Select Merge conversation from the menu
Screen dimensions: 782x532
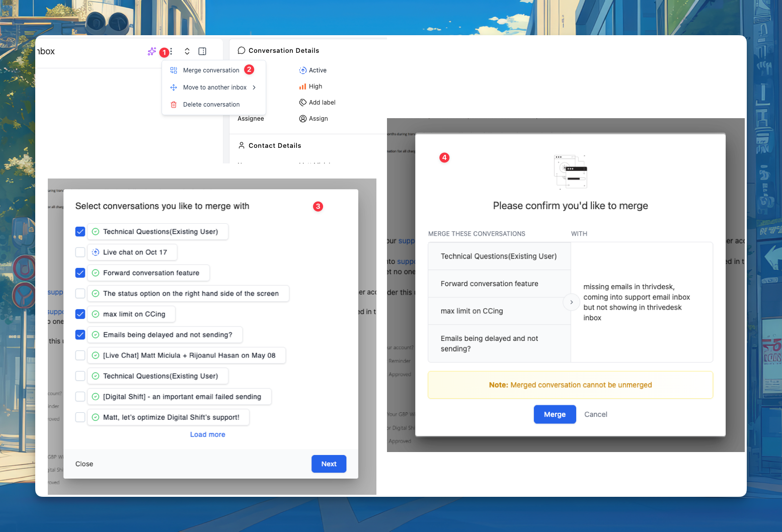click(x=211, y=70)
